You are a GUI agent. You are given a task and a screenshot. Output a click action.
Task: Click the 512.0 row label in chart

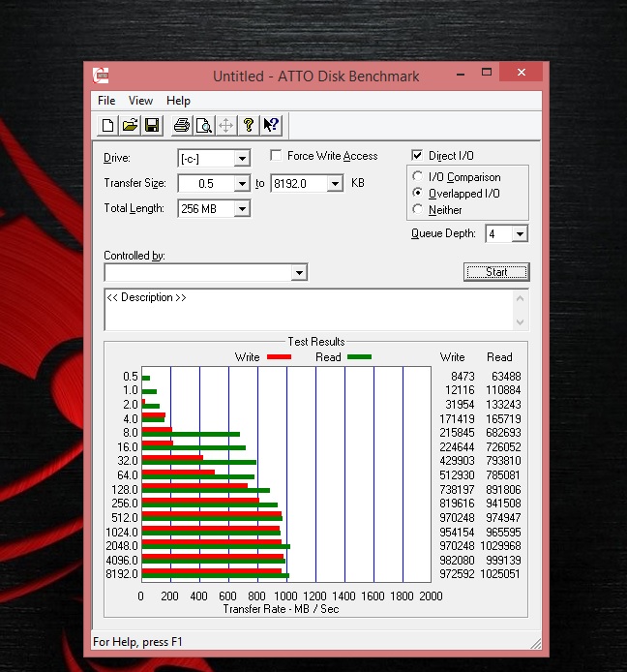click(x=125, y=518)
